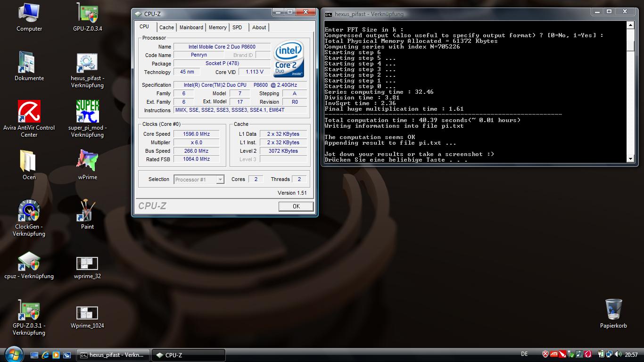Open the Processor #1 selection dropdown
Image resolution: width=644 pixels, height=362 pixels.
(x=198, y=180)
